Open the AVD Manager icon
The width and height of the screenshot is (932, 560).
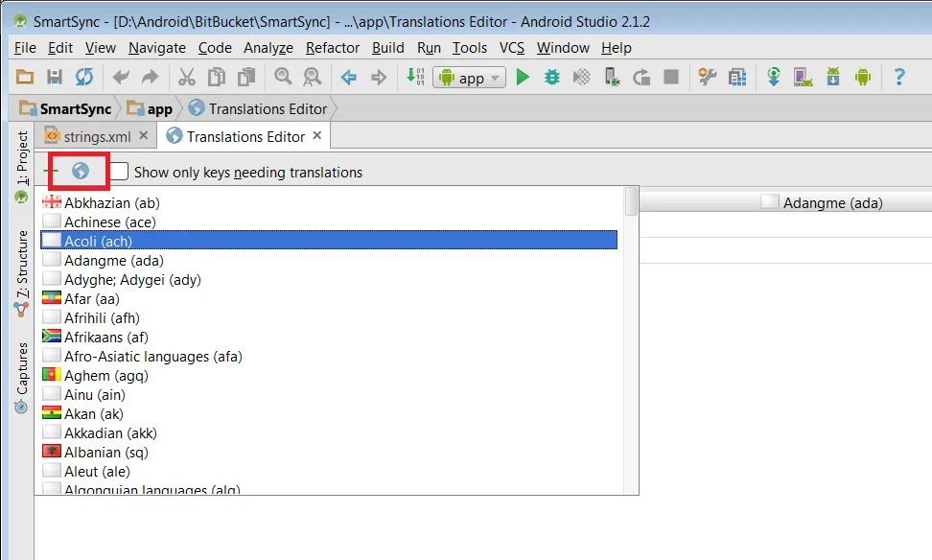click(x=803, y=77)
